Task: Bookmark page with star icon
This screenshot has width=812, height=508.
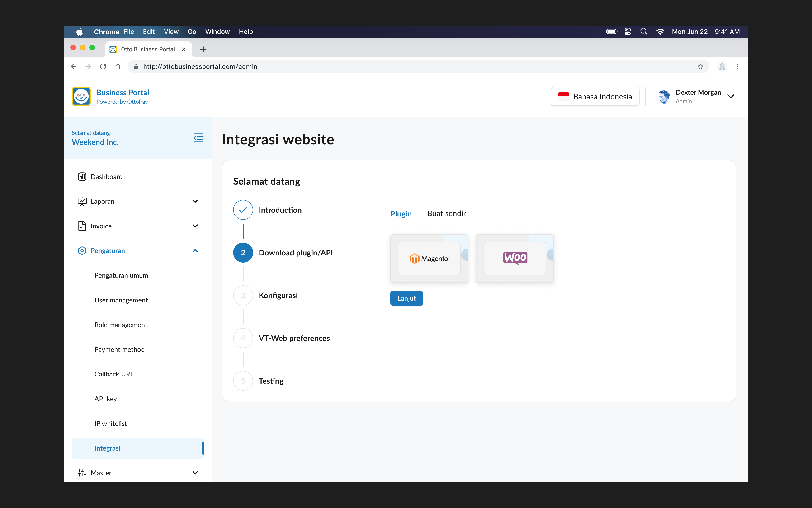Action: click(x=700, y=66)
